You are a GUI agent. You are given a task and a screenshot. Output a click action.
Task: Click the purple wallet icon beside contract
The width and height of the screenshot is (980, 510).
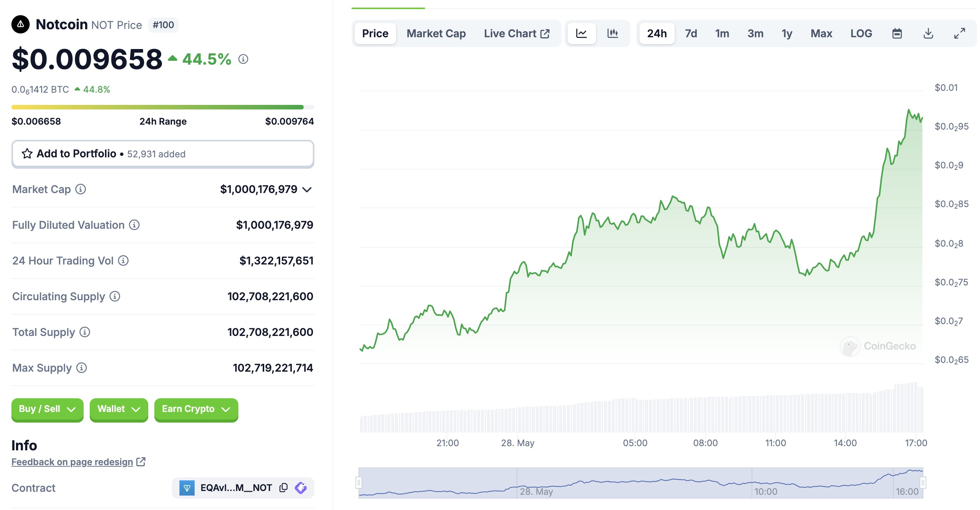pyautogui.click(x=301, y=488)
